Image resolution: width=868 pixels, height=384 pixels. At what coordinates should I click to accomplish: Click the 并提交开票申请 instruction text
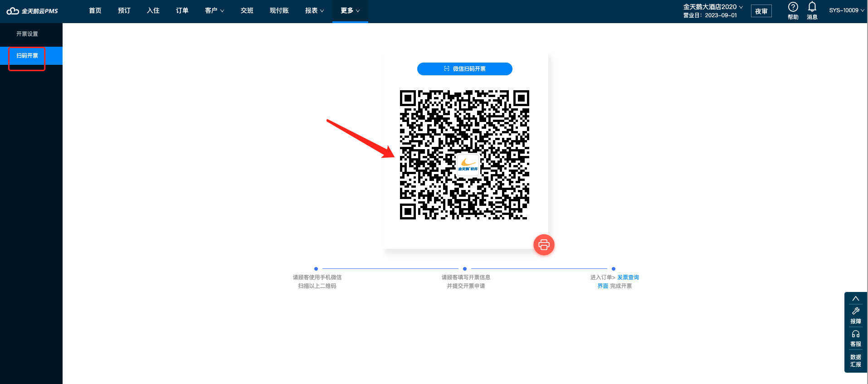coord(466,286)
